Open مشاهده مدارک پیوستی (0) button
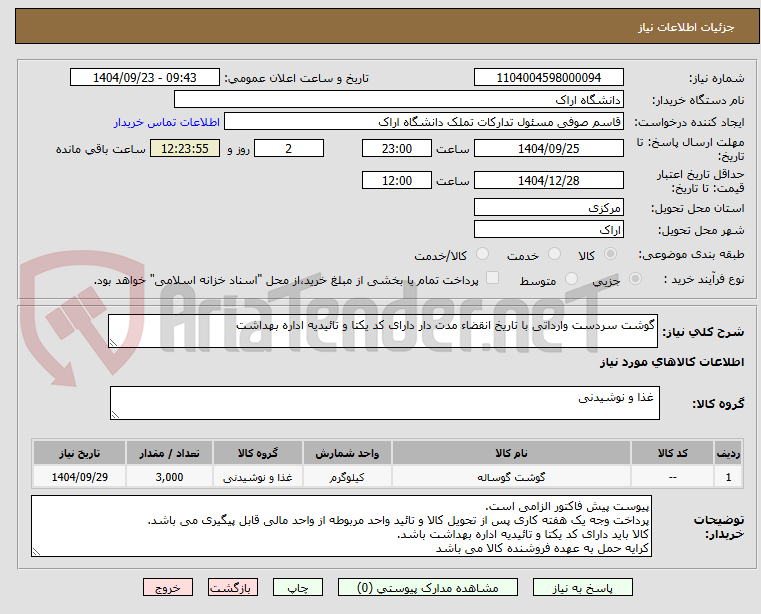The width and height of the screenshot is (761, 614). pos(428,587)
